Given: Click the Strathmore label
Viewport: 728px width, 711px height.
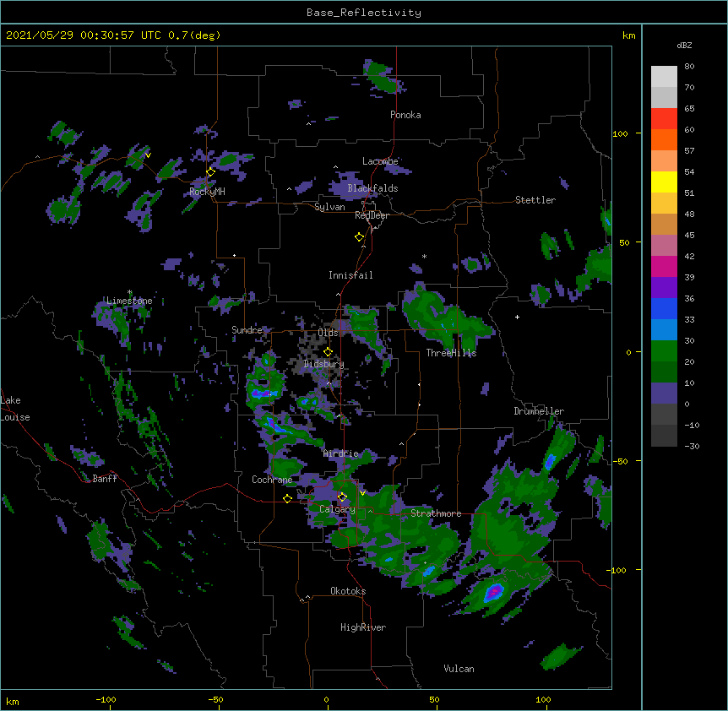Looking at the screenshot, I should point(436,513).
